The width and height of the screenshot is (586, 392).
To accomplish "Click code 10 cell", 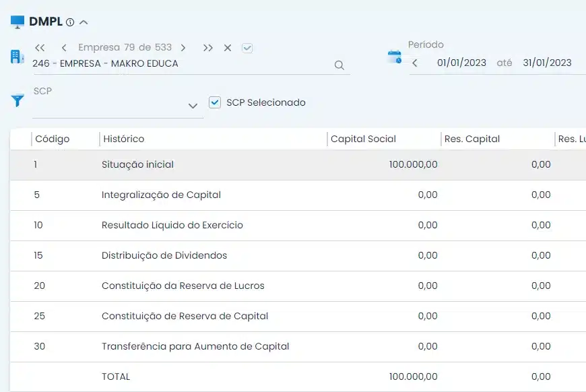I will pyautogui.click(x=38, y=226).
